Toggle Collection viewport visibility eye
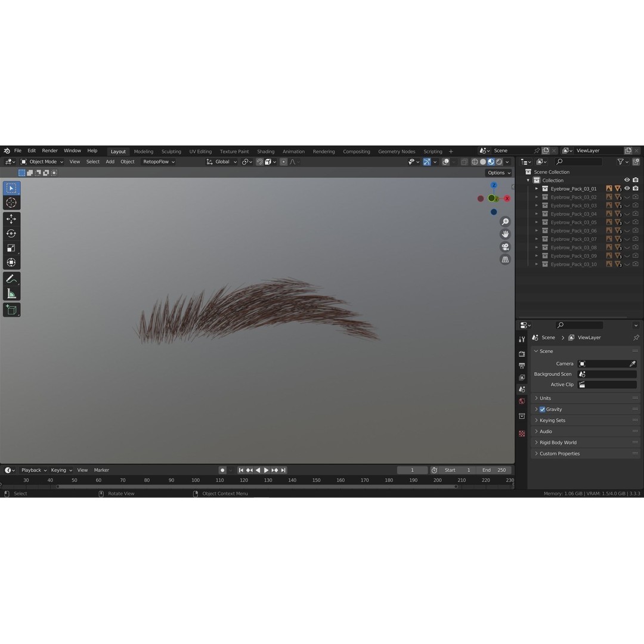Viewport: 644px width, 644px height. point(627,180)
